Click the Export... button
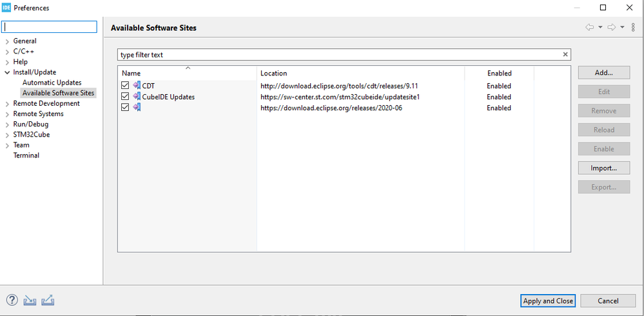This screenshot has width=644, height=316. pos(604,187)
